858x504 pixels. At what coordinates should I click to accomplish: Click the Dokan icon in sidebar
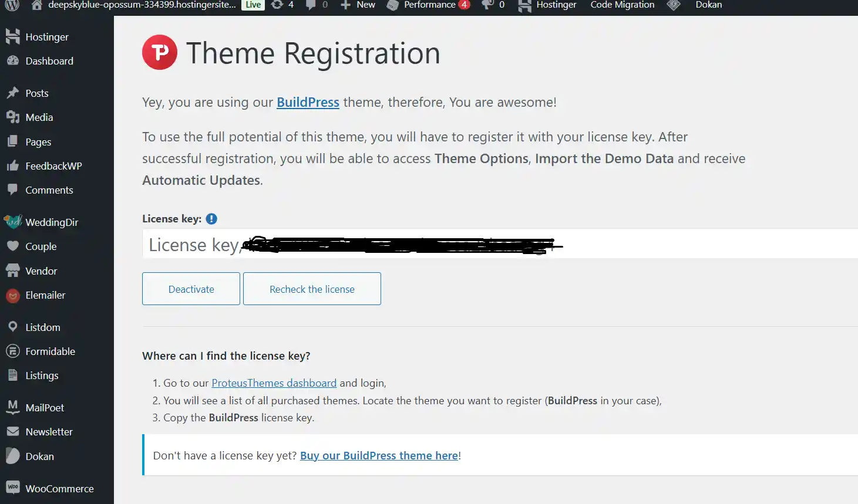(12, 456)
